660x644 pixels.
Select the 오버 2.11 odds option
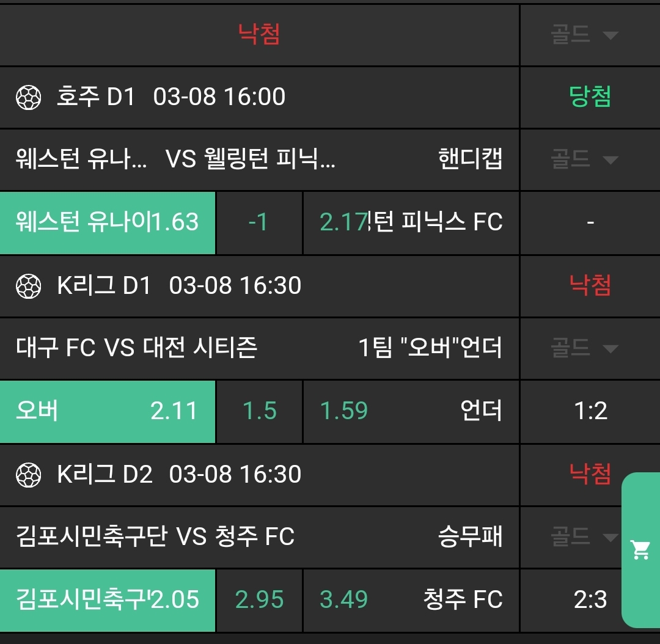click(108, 411)
